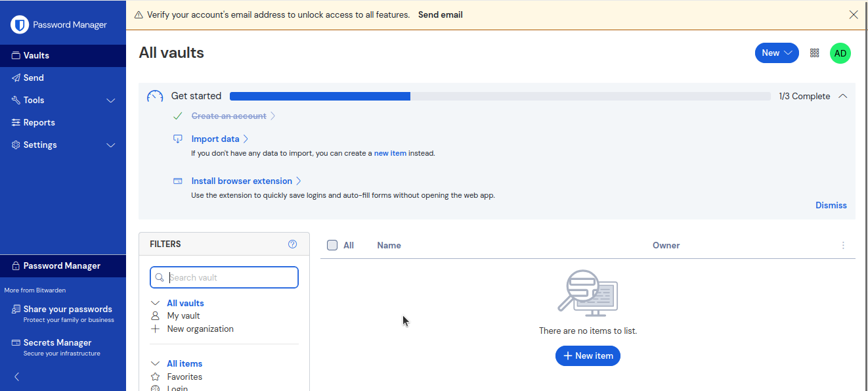Viewport: 868px width, 391px height.
Task: Open the New dropdown button
Action: tap(776, 53)
